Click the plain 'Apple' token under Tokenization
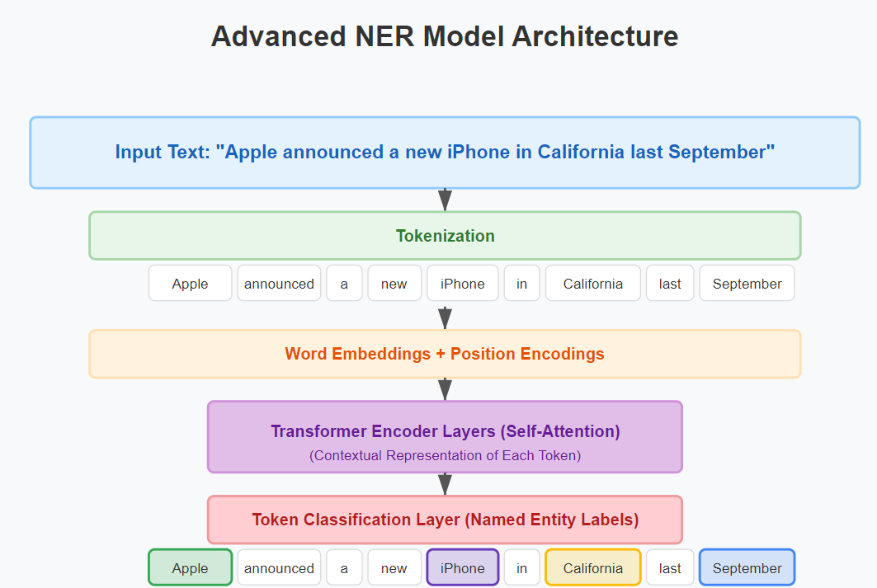 [x=190, y=284]
